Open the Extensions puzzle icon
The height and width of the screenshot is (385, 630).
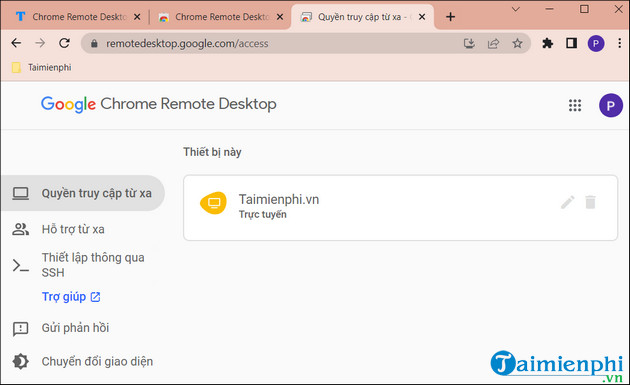click(547, 43)
